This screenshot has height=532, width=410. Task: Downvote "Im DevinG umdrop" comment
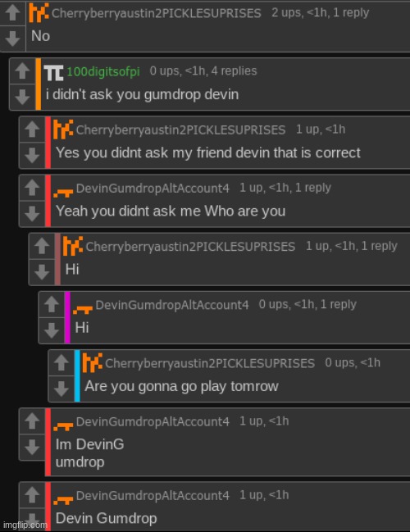(32, 448)
